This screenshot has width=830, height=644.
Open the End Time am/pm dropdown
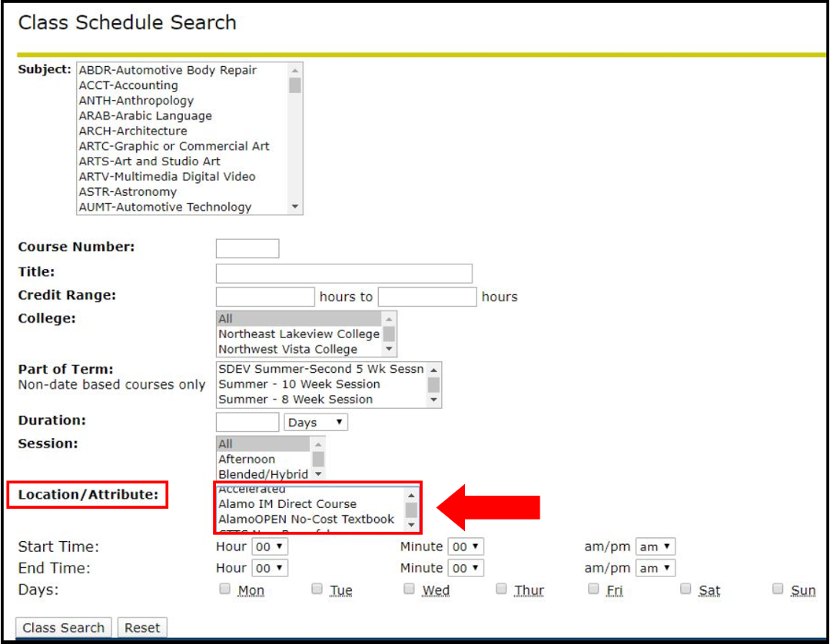655,568
